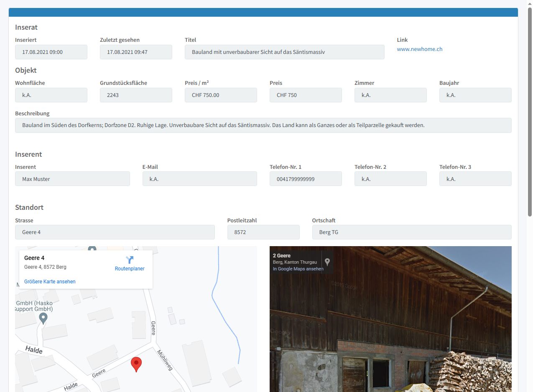This screenshot has width=533, height=392.
Task: Click the Postleitzahl field showing 8572
Action: point(263,232)
